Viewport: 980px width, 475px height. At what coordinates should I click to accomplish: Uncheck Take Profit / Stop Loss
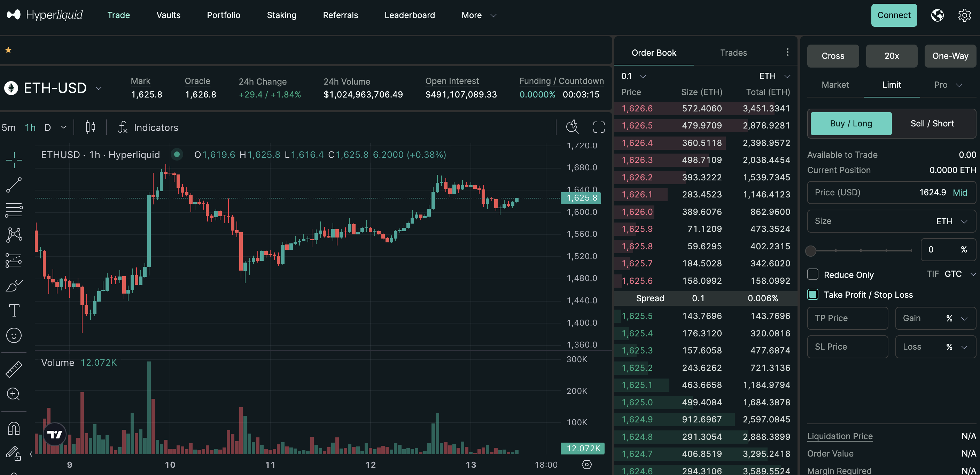click(x=812, y=294)
